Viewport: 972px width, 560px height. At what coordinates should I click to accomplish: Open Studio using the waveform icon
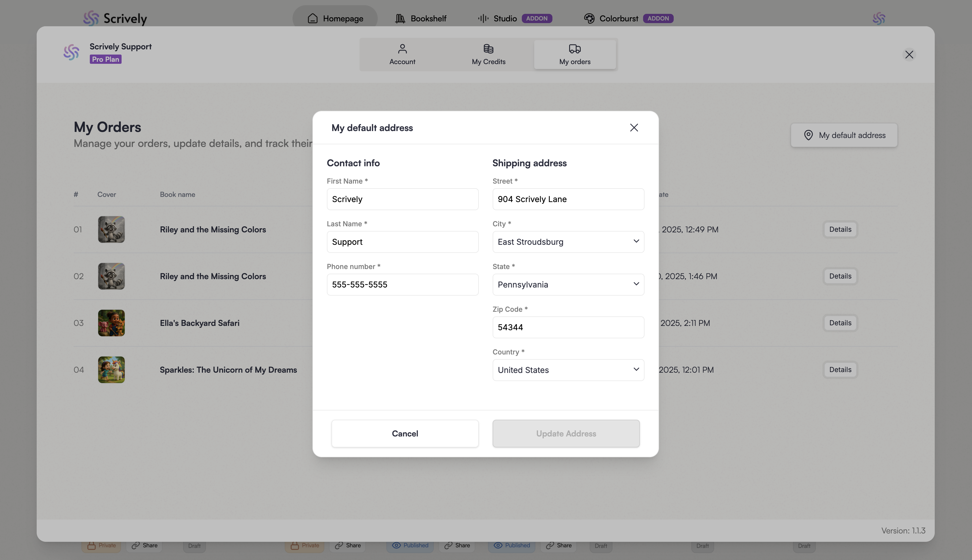[x=483, y=18]
